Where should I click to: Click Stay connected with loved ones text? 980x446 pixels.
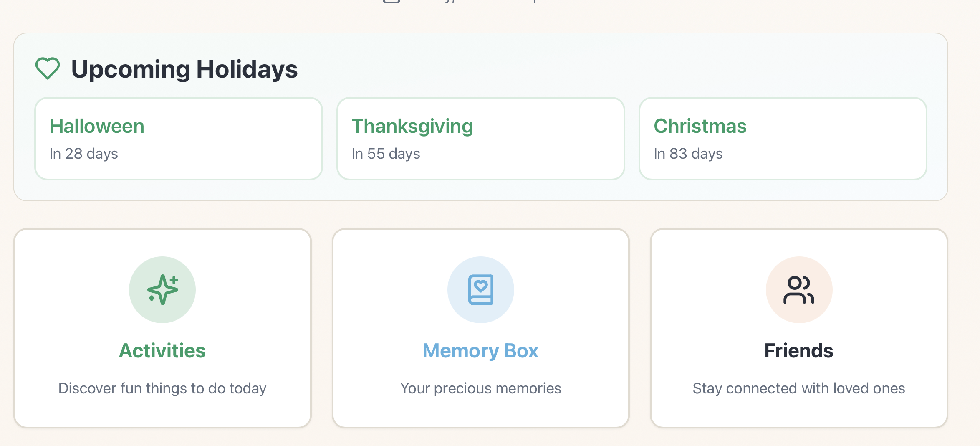pyautogui.click(x=798, y=388)
